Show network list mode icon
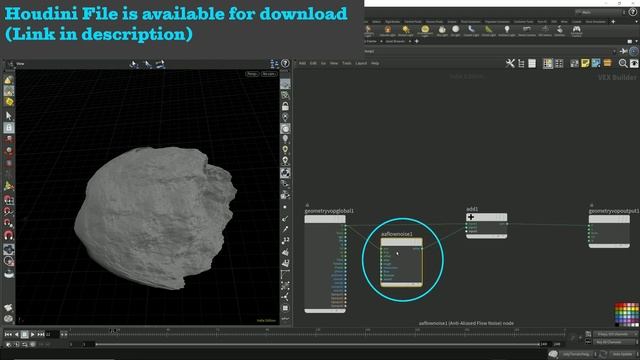 tap(532, 63)
